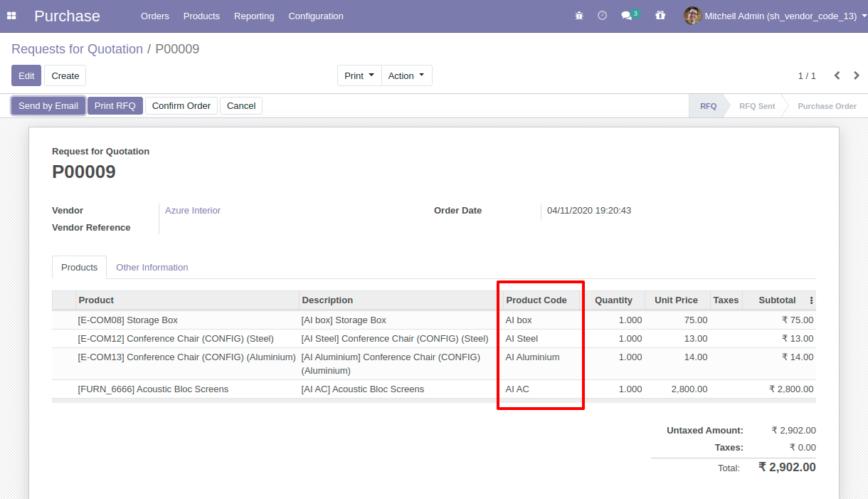The width and height of the screenshot is (868, 499).
Task: Click the Create button
Action: point(65,75)
